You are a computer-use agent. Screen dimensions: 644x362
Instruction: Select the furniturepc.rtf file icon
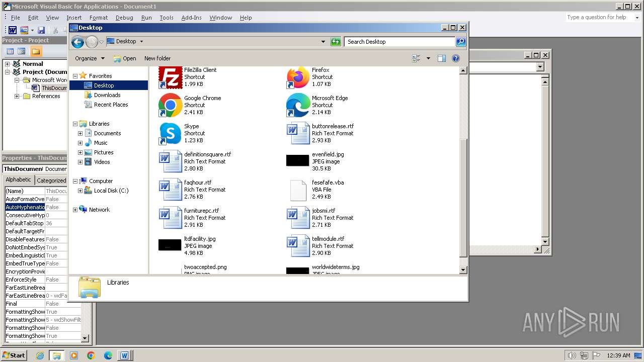[170, 218]
